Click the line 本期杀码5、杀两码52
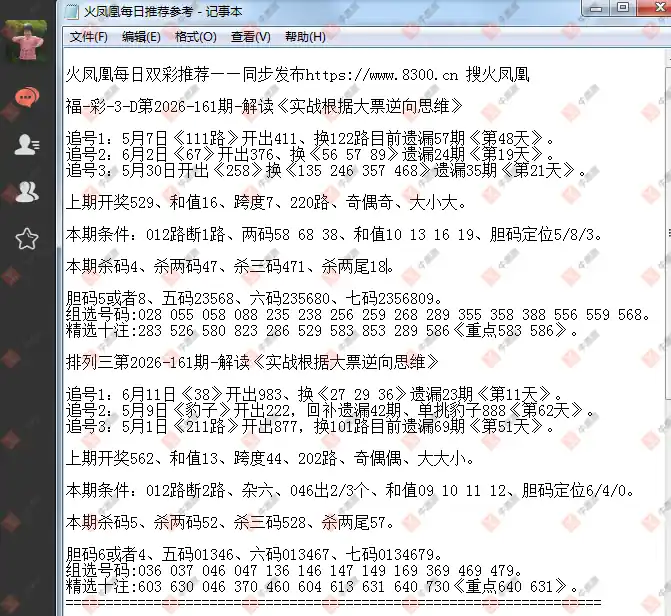 (x=230, y=523)
